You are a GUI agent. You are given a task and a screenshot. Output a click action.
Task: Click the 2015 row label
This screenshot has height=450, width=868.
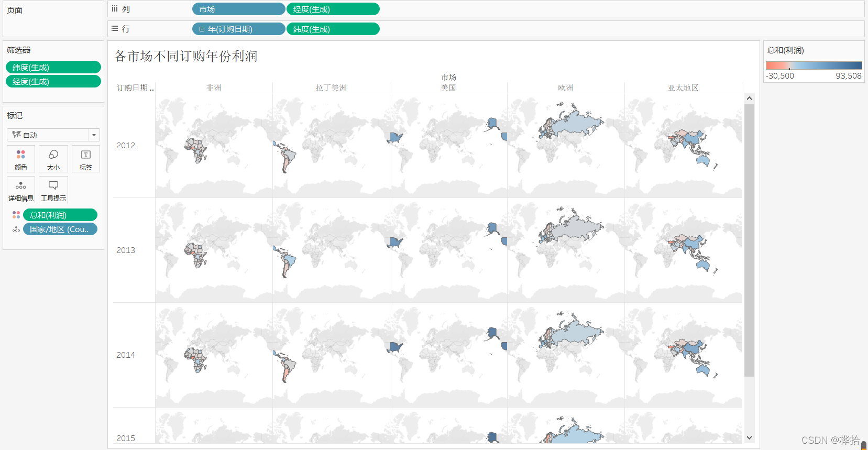pos(126,438)
